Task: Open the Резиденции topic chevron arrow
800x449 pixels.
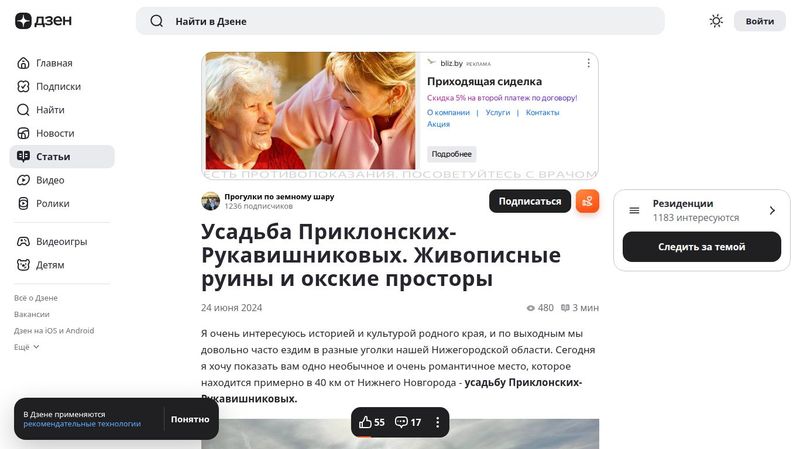Action: [x=772, y=210]
